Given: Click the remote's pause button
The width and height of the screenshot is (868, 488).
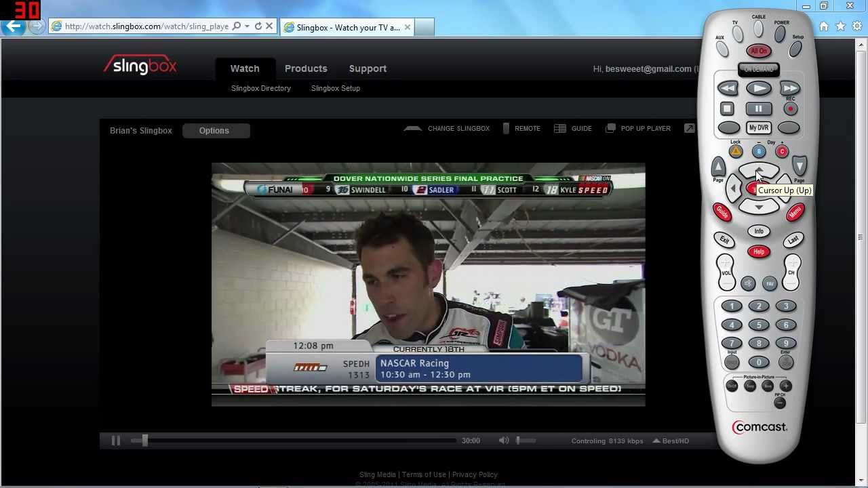Looking at the screenshot, I should [758, 108].
